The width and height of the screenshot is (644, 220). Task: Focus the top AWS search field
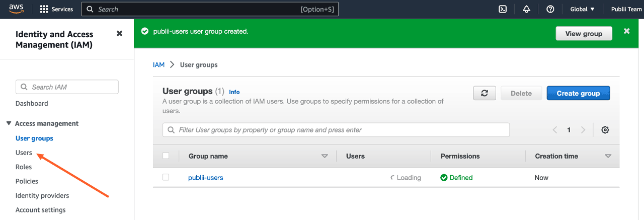point(210,9)
